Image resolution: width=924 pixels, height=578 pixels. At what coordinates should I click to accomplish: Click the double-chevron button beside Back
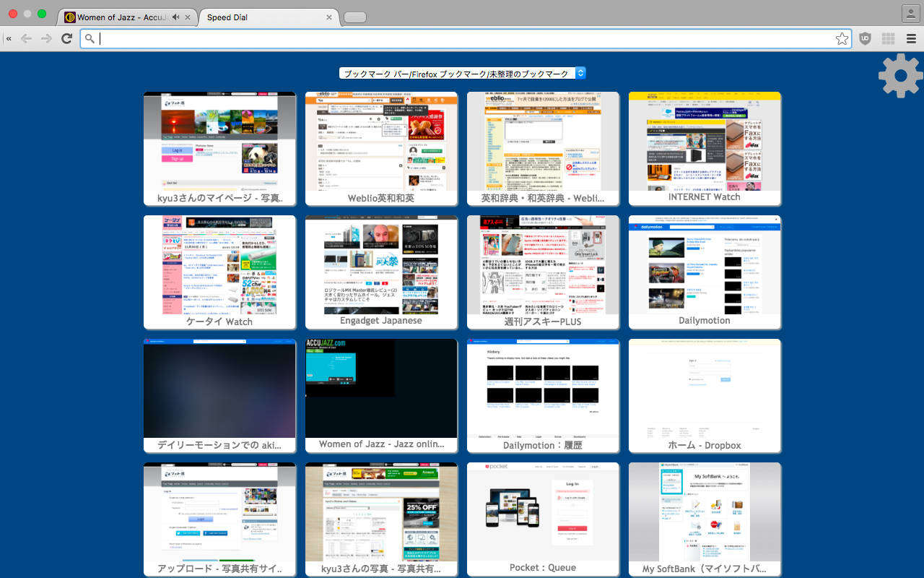[9, 39]
